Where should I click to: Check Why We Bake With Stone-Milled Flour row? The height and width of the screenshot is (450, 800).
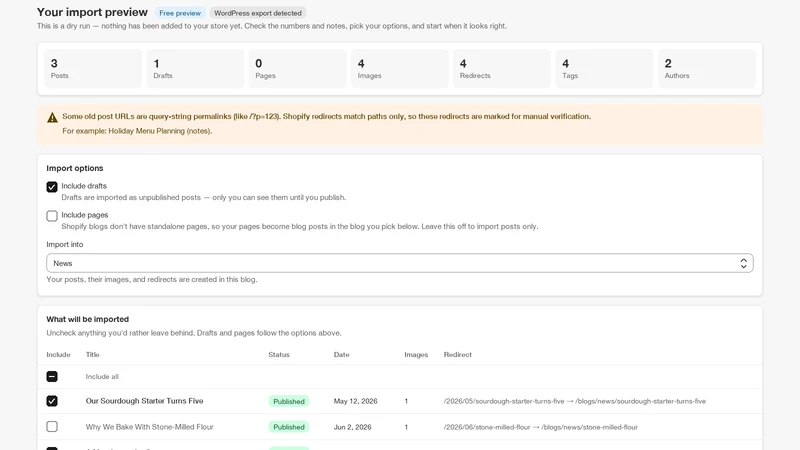coord(52,427)
